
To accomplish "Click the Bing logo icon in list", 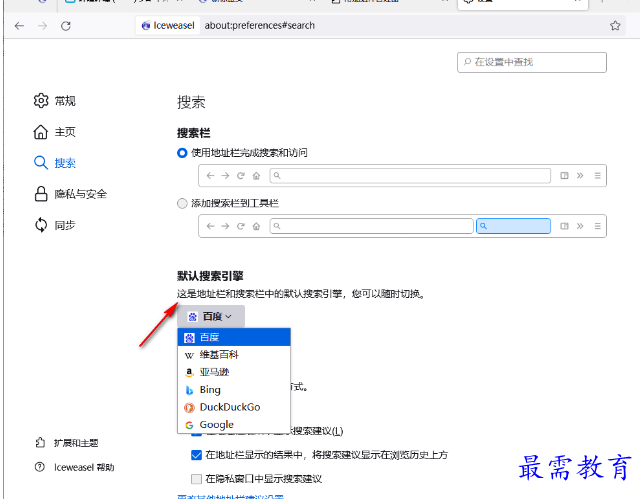I will [x=189, y=390].
